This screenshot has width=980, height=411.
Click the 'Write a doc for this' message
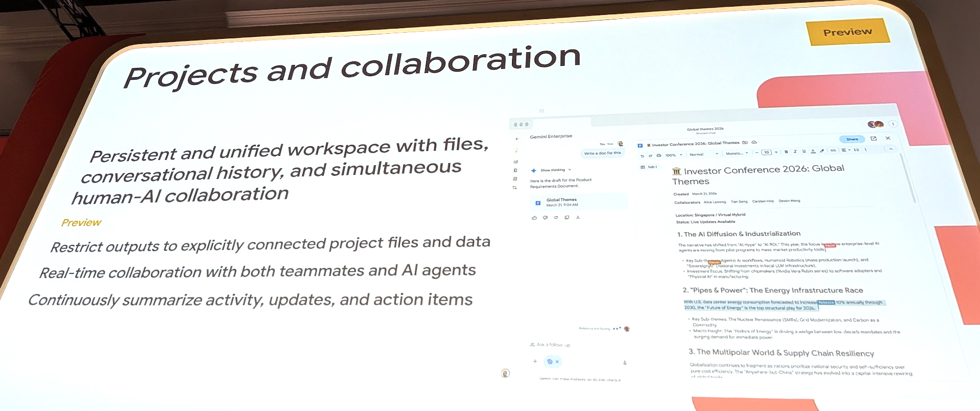point(603,153)
